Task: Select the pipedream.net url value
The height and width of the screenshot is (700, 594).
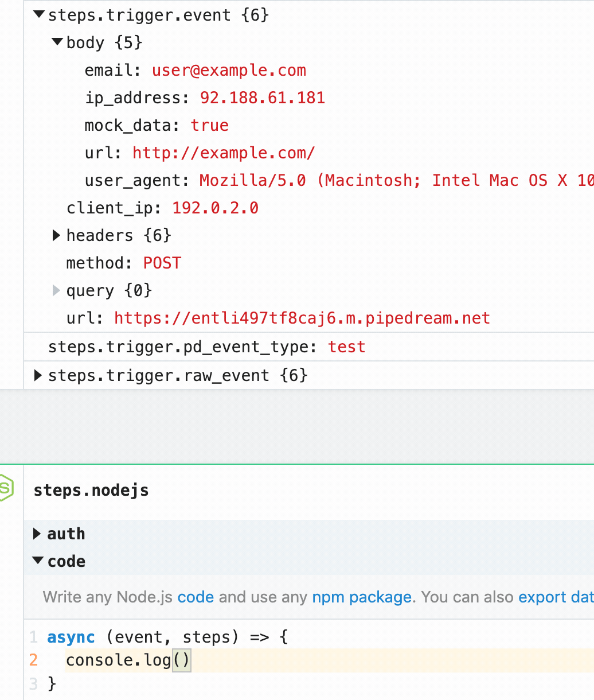Action: pyautogui.click(x=302, y=317)
